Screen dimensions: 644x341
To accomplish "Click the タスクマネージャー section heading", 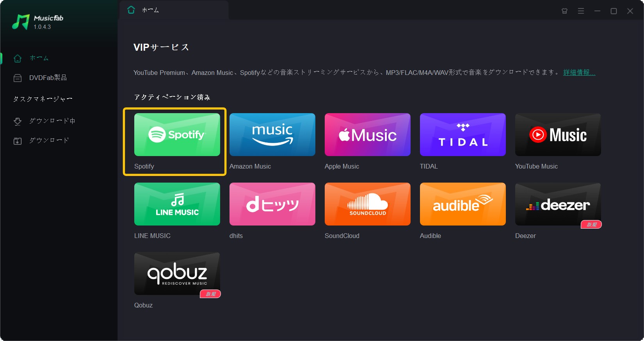I will coord(43,99).
